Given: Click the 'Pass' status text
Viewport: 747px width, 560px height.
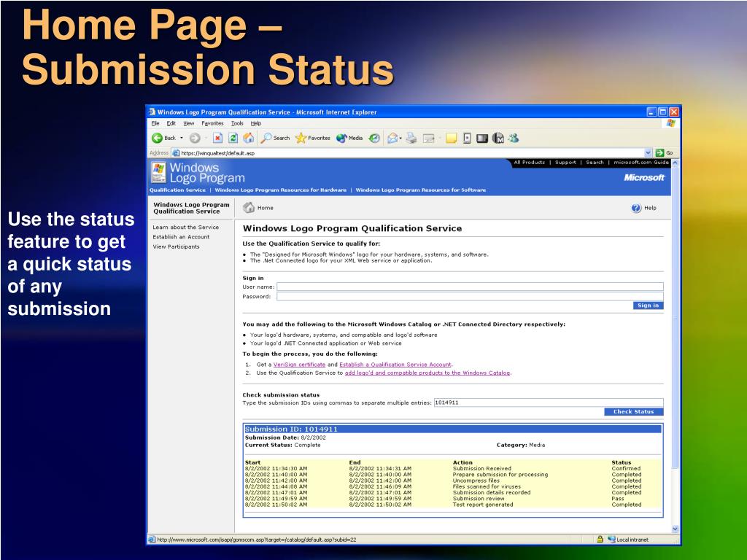Looking at the screenshot, I should click(617, 499).
